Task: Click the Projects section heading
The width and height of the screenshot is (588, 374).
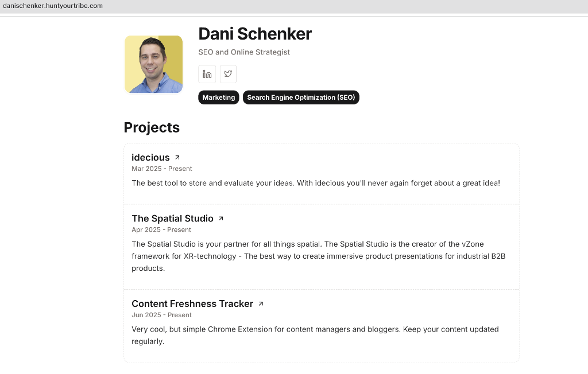Action: click(x=152, y=127)
